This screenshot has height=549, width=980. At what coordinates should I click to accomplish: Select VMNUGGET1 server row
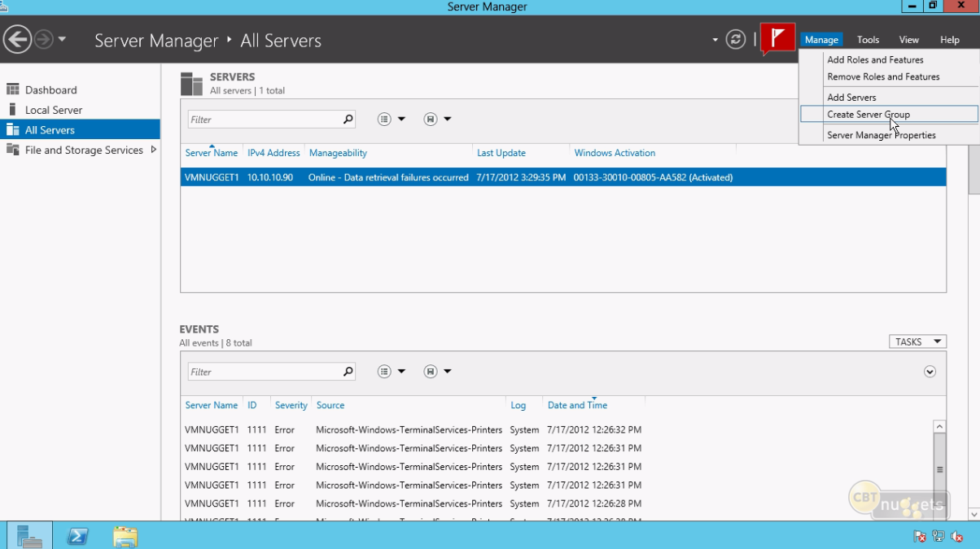pos(563,177)
